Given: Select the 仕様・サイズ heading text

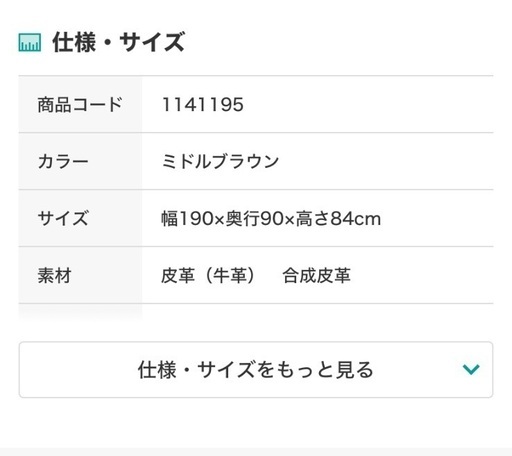Looking at the screenshot, I should tap(118, 42).
